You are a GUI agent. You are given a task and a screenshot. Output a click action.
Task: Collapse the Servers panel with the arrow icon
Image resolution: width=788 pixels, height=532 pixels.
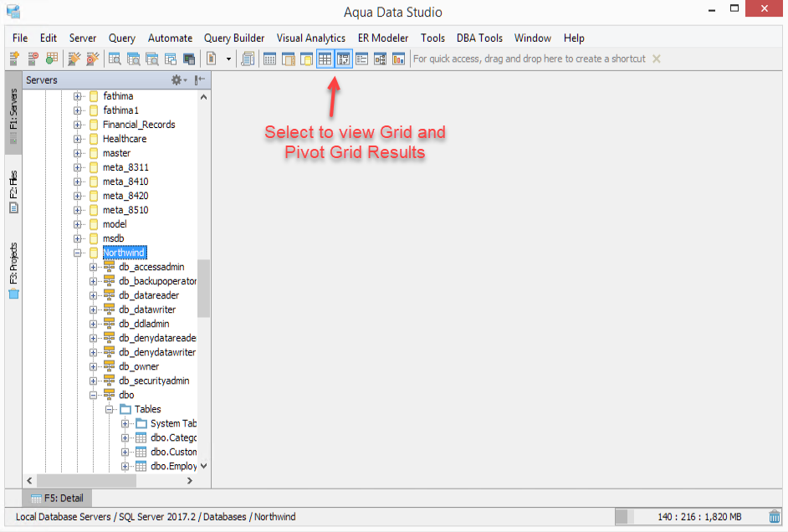pos(200,79)
